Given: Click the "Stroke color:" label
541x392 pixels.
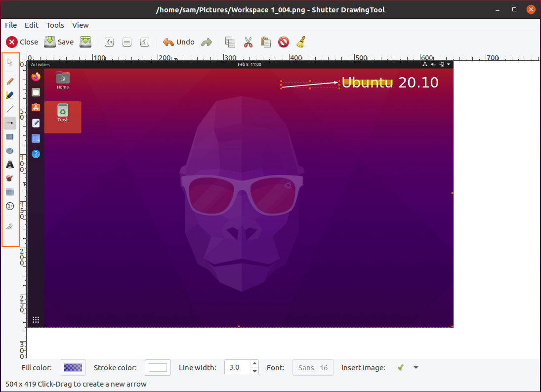Looking at the screenshot, I should point(115,368).
